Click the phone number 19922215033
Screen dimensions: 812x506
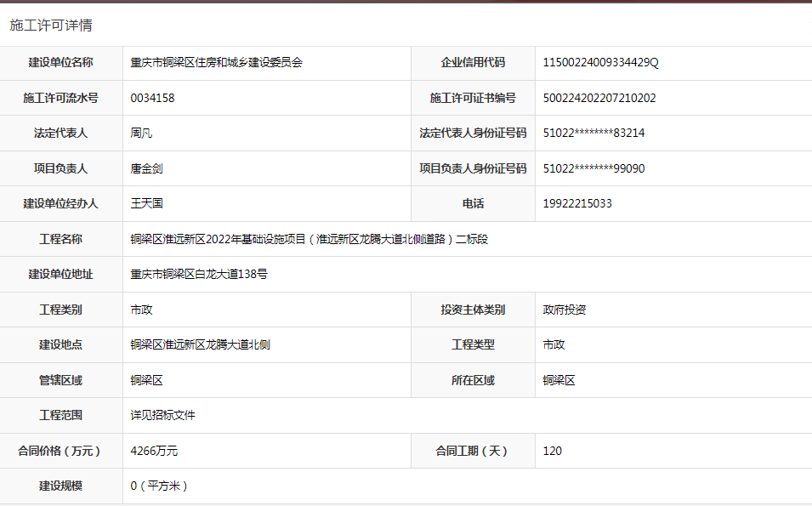click(577, 203)
